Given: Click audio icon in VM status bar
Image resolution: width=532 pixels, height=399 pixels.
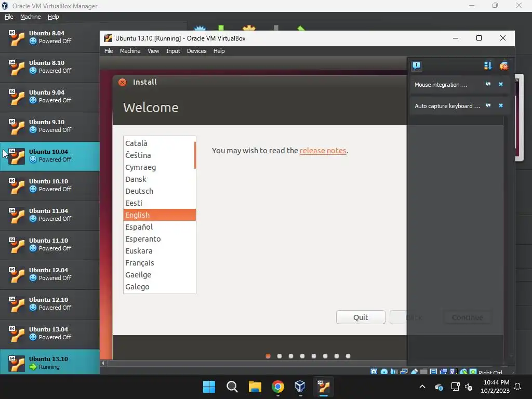Looking at the screenshot, I should tap(394, 372).
